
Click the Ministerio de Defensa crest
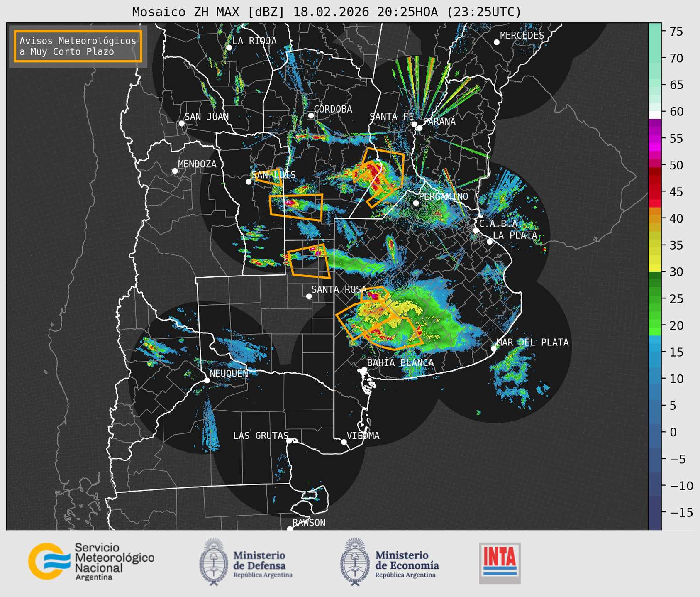point(214,562)
